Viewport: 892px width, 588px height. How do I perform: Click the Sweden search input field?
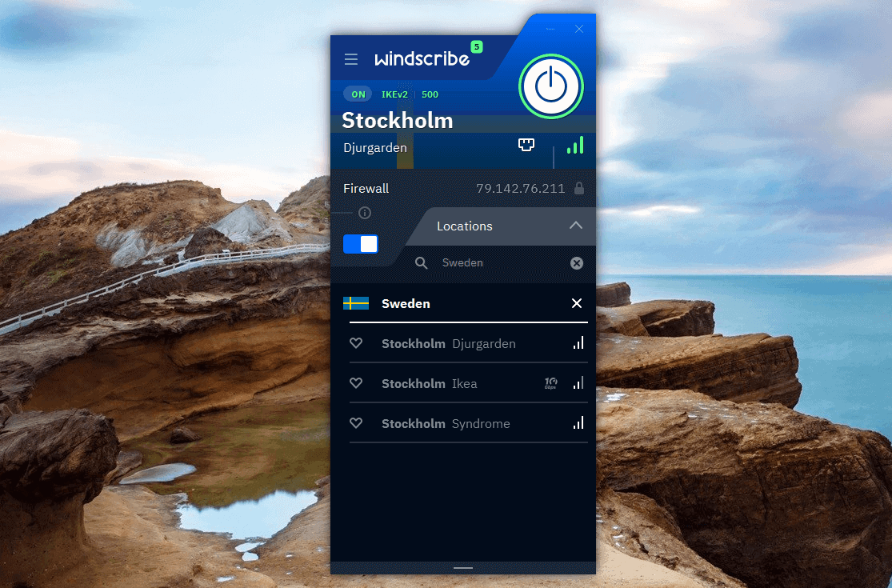point(502,262)
